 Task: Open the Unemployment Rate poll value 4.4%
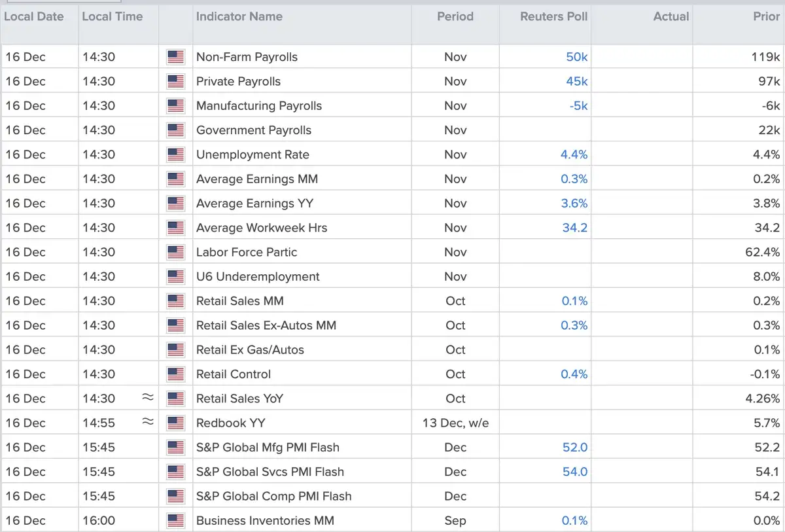pyautogui.click(x=574, y=154)
